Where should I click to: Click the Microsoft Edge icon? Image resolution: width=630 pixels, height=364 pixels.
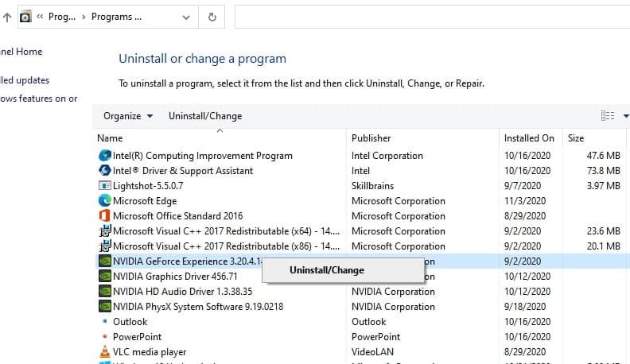(x=105, y=200)
